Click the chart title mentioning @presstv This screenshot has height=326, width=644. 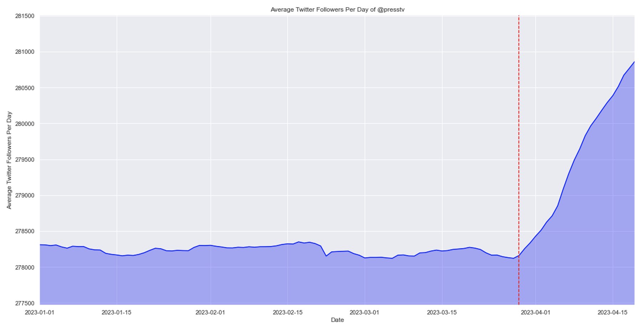pos(337,10)
